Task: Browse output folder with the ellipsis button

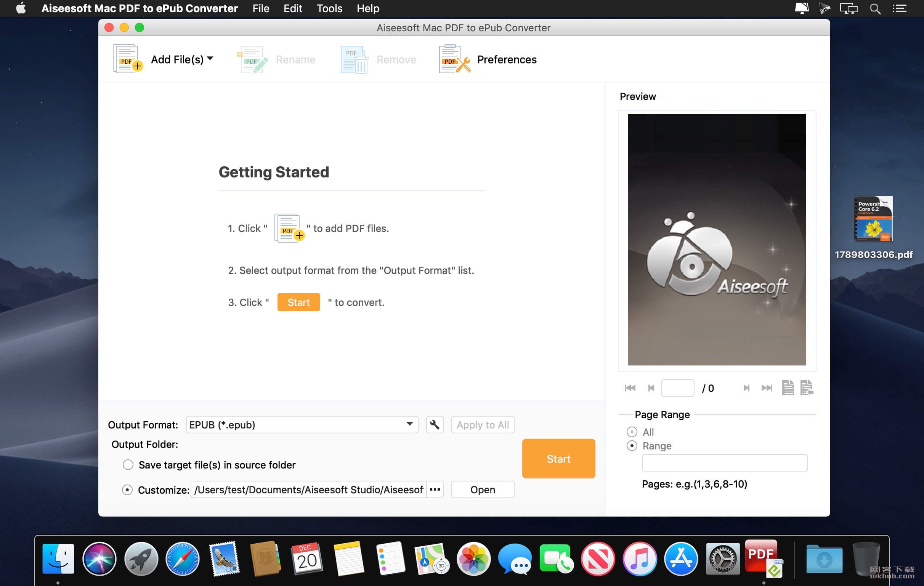Action: pos(435,489)
